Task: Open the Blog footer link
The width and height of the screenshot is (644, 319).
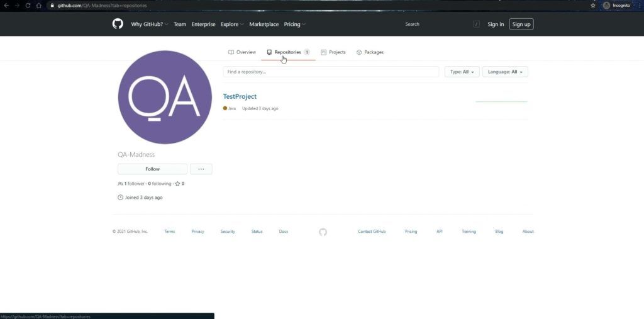Action: [499, 232]
